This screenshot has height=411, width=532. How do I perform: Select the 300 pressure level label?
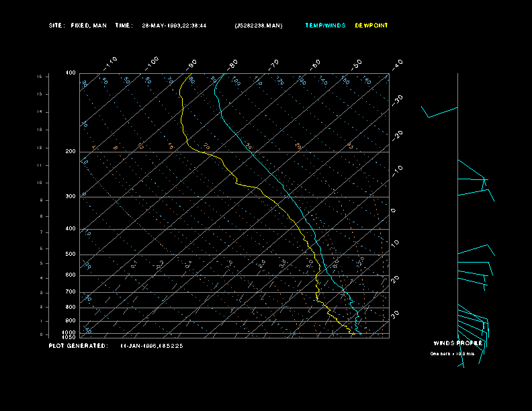[x=71, y=196]
